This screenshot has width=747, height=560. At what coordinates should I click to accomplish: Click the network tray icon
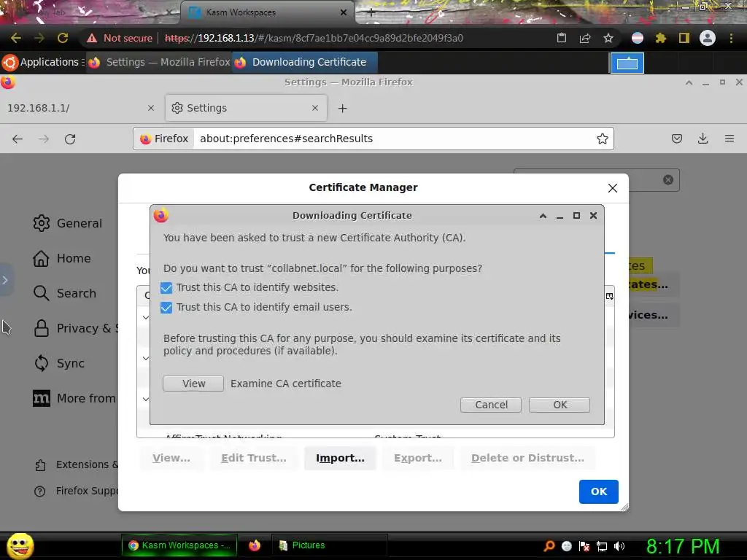click(x=602, y=546)
